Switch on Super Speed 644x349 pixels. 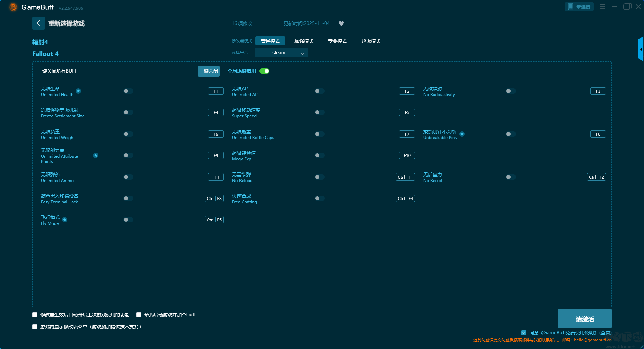point(320,112)
